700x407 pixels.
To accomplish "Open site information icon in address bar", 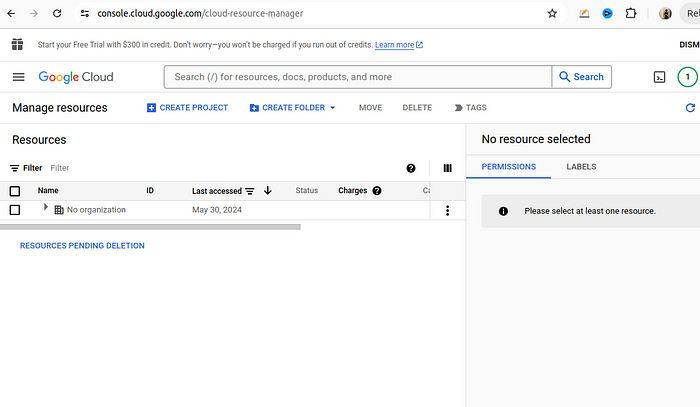I will [85, 13].
